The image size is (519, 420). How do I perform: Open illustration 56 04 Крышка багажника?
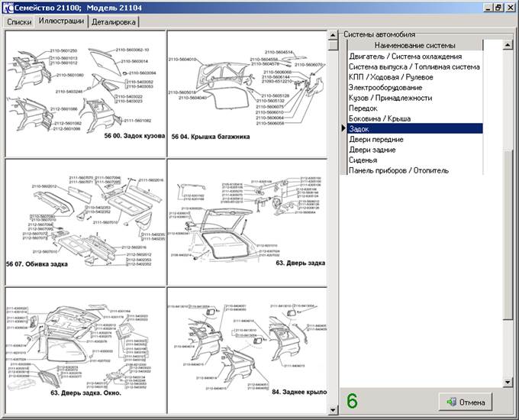(x=247, y=92)
